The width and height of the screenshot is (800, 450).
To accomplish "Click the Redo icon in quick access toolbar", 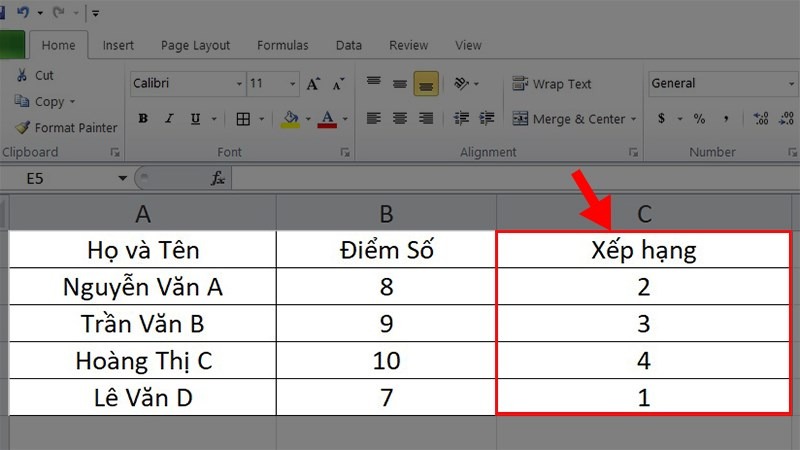I will [x=59, y=12].
